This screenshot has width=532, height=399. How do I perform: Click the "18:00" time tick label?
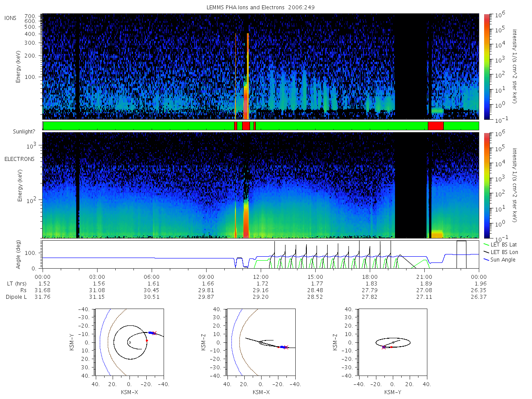pyautogui.click(x=370, y=276)
